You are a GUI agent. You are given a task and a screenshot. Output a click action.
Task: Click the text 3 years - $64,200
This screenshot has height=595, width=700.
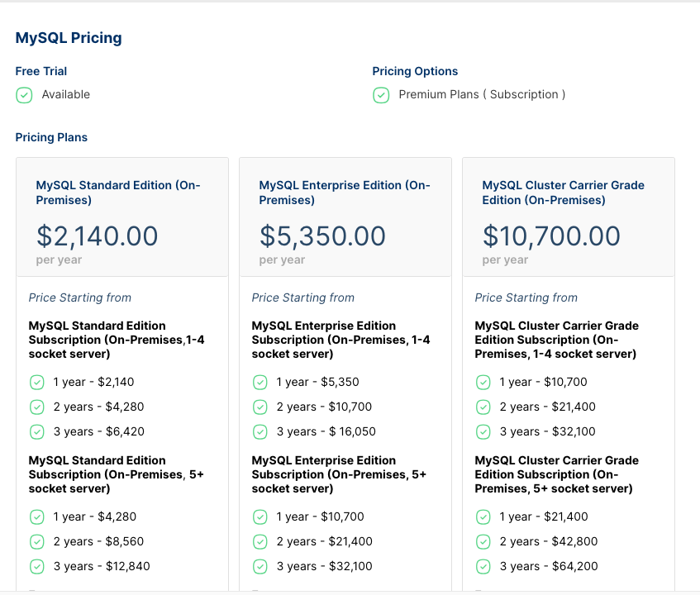pyautogui.click(x=549, y=566)
